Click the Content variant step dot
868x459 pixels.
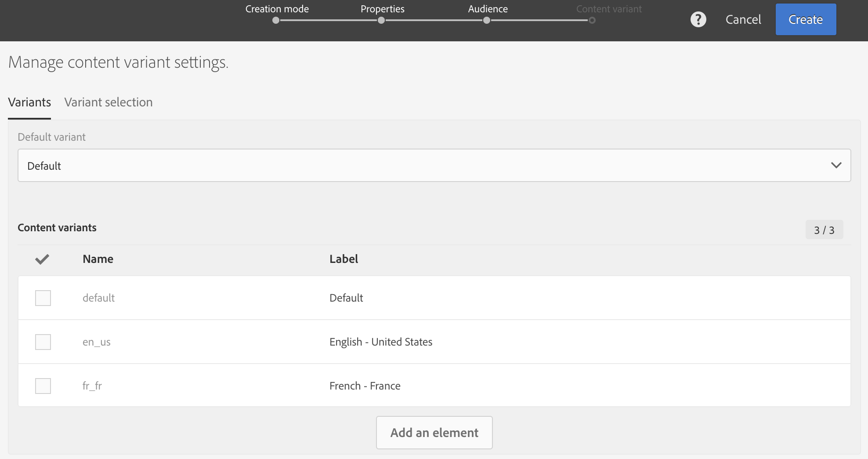point(592,20)
